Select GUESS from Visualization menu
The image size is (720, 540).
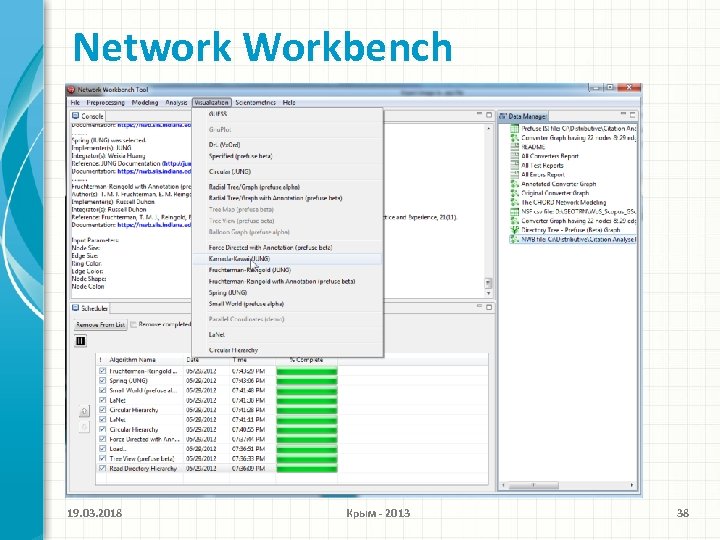click(218, 114)
